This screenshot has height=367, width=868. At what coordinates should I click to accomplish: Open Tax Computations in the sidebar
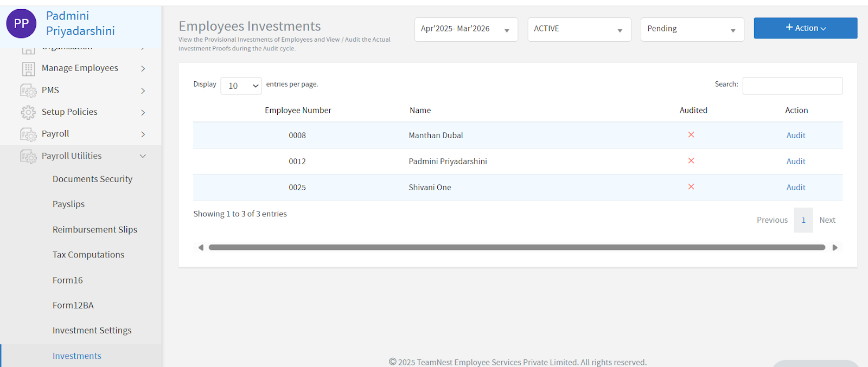tap(88, 255)
